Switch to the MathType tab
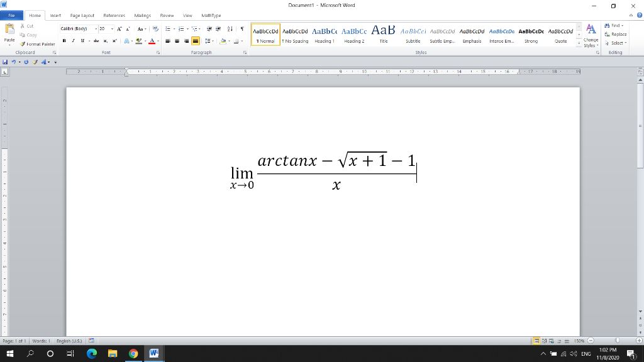This screenshot has width=644, height=362. pos(211,16)
